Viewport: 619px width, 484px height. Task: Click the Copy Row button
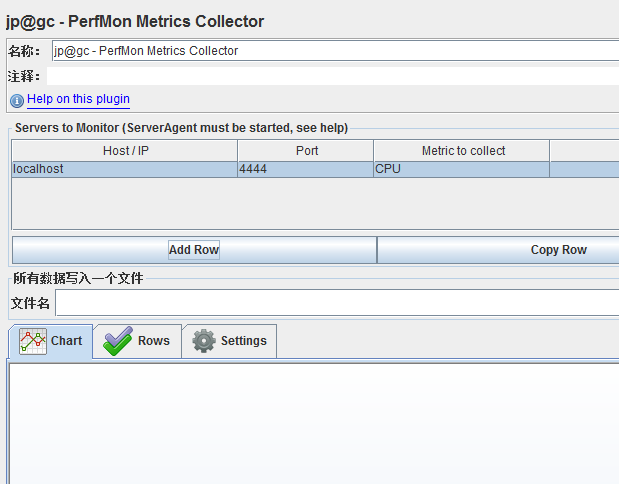click(x=498, y=250)
